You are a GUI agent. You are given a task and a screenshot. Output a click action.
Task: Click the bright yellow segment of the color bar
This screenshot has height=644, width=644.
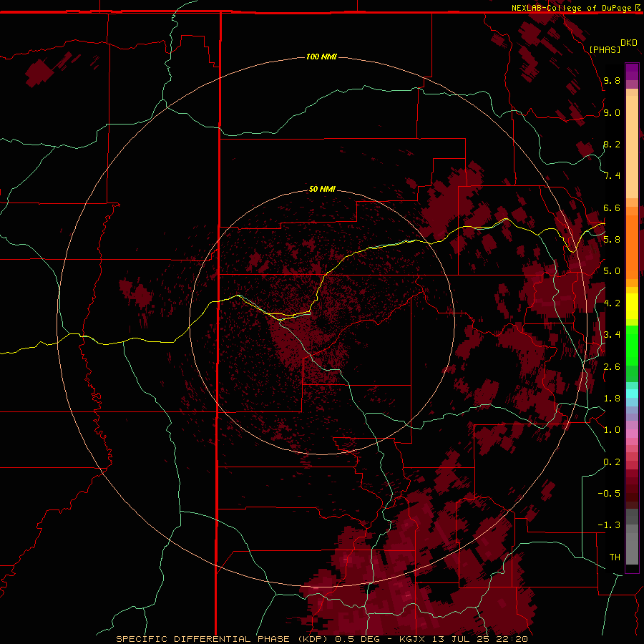[632, 306]
